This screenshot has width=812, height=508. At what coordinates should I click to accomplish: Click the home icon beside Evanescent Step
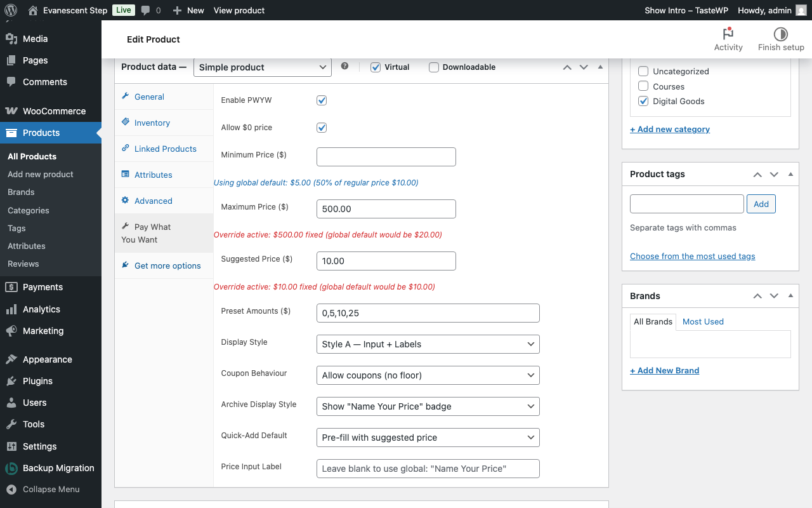tap(33, 10)
